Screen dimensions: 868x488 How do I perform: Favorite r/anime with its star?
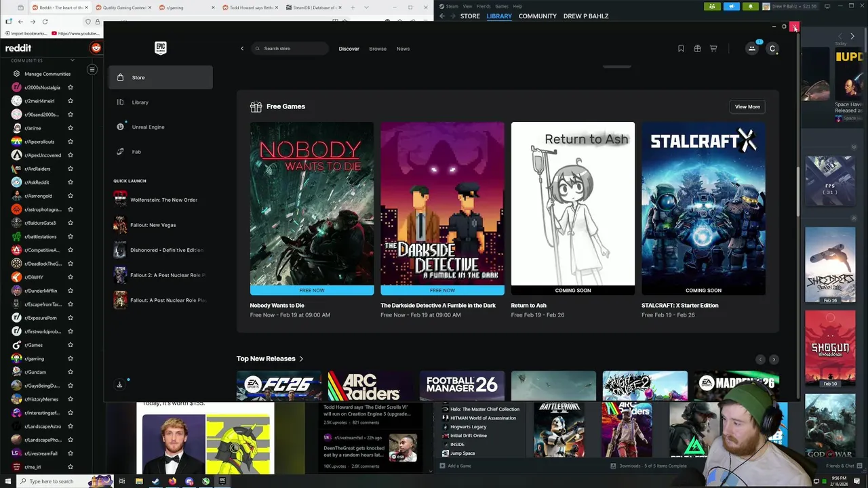click(70, 128)
